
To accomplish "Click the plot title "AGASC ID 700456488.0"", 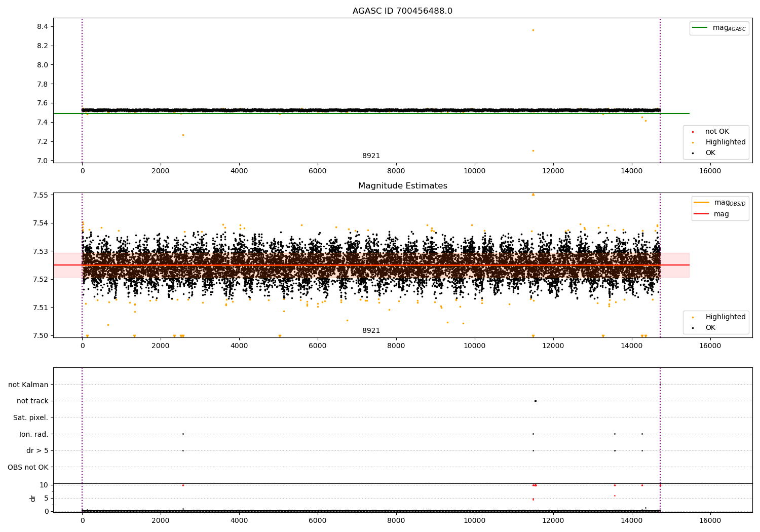I will click(402, 11).
